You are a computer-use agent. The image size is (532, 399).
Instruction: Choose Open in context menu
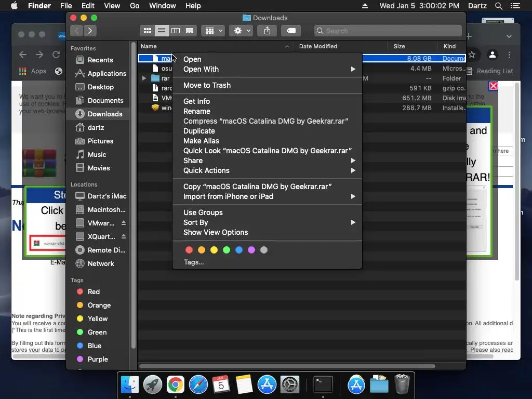point(268,59)
